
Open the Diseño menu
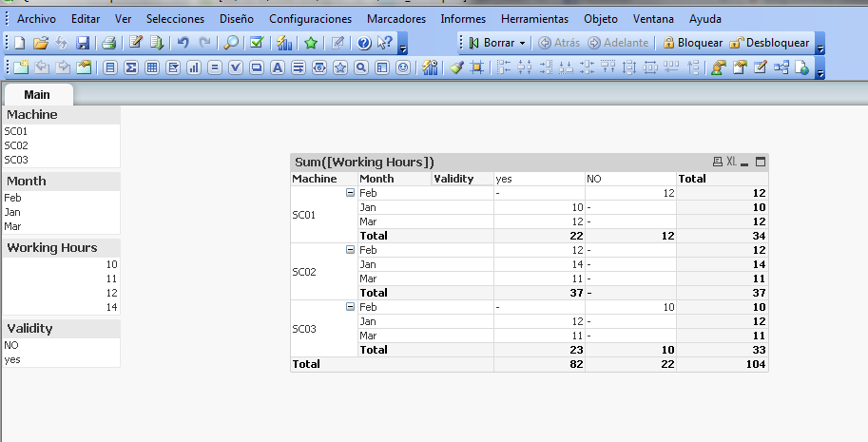point(237,19)
